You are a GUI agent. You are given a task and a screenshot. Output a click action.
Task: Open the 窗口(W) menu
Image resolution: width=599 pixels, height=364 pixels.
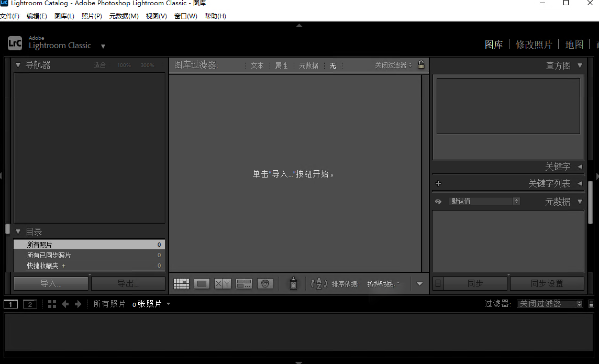point(186,16)
